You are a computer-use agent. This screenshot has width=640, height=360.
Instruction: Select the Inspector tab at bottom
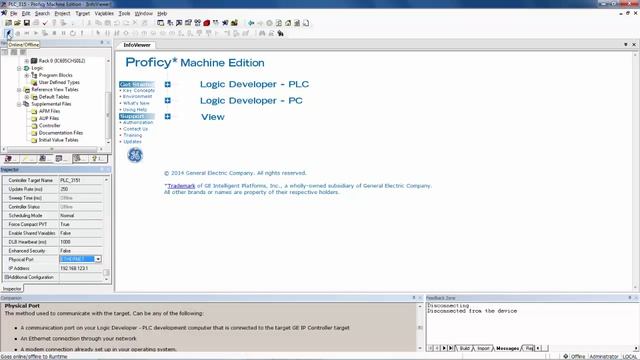click(12, 289)
